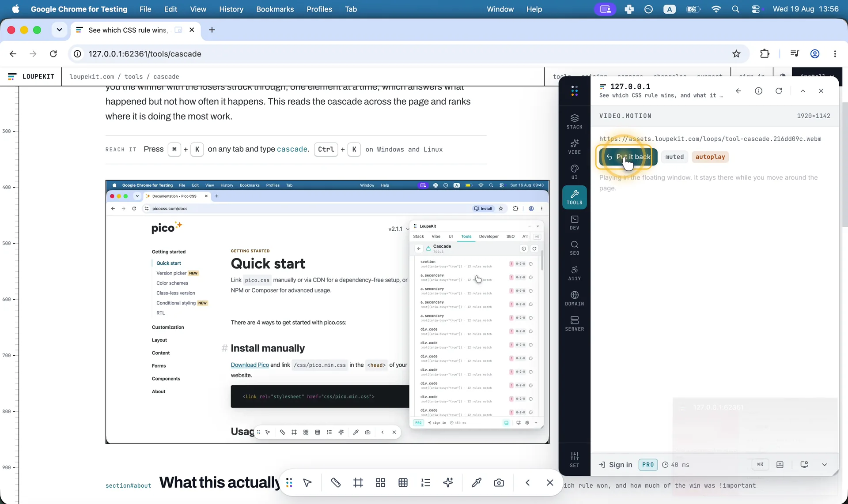The height and width of the screenshot is (504, 848).
Task: Open the Chrome extensions puzzle icon
Action: pyautogui.click(x=765, y=54)
